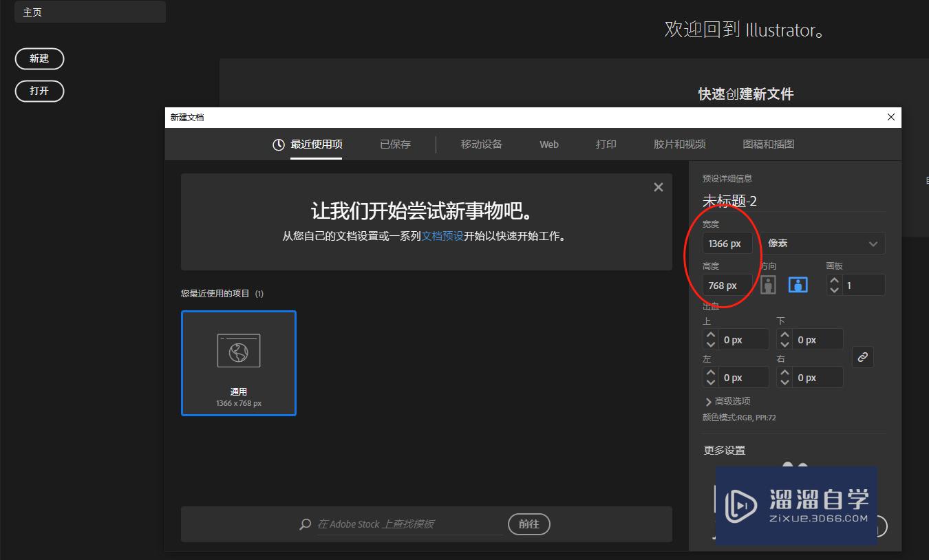The width and height of the screenshot is (929, 560).
Task: Click the Adobe Stock search magnifier icon
Action: tap(306, 524)
